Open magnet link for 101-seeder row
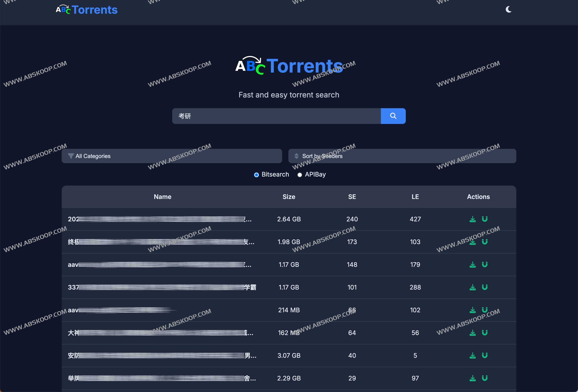 coord(484,287)
